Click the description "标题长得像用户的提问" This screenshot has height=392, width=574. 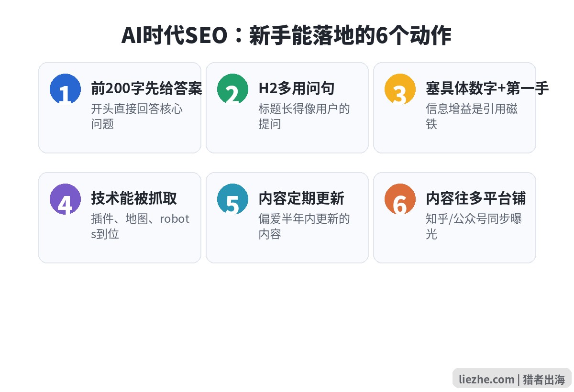tap(304, 116)
